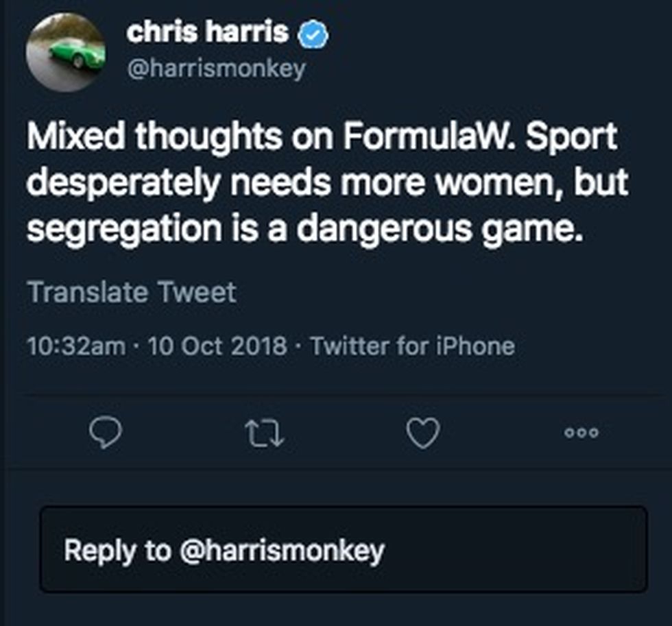Translate Tweet link below the message

tap(132, 292)
